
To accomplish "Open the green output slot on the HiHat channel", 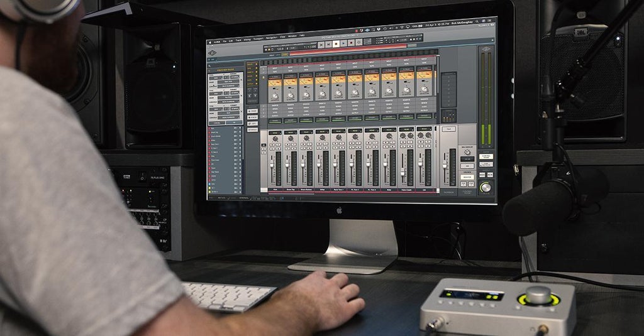I will 323,119.
